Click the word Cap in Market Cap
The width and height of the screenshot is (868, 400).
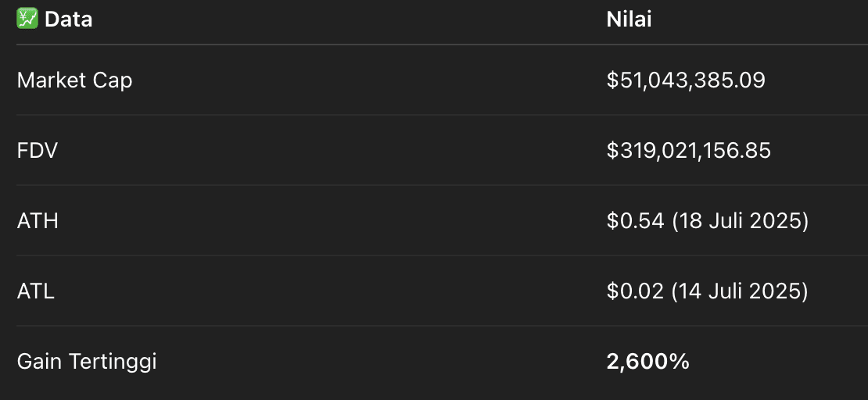tap(113, 80)
